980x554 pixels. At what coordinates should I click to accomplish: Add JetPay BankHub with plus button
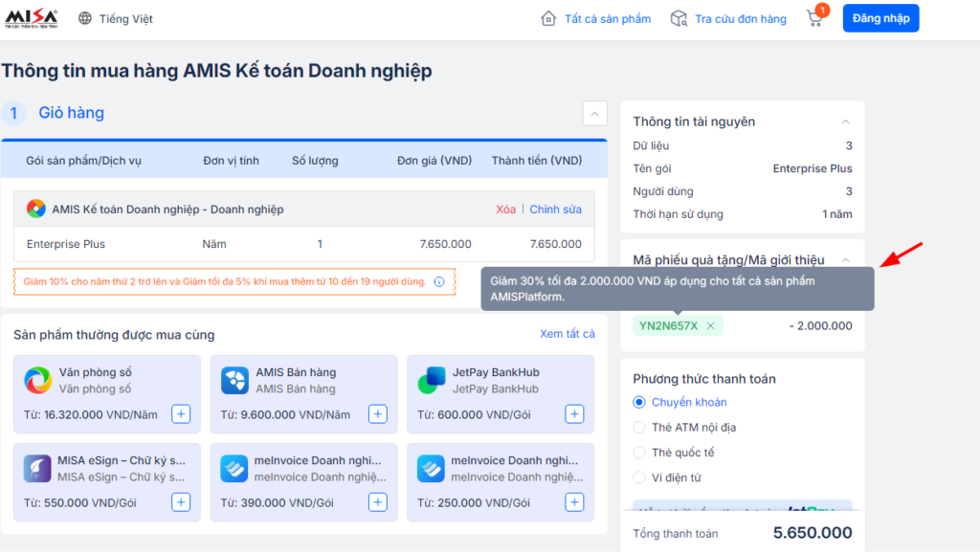click(x=574, y=414)
